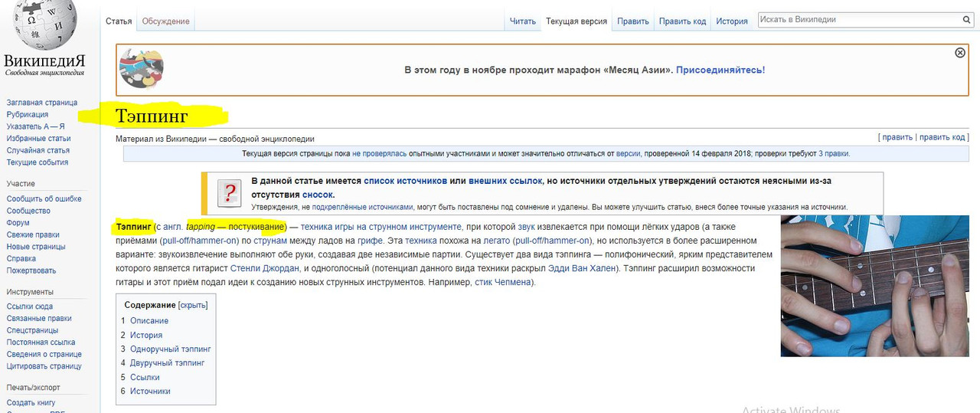Switch to the Статья tab
Screen dimensions: 980x413
(x=119, y=21)
